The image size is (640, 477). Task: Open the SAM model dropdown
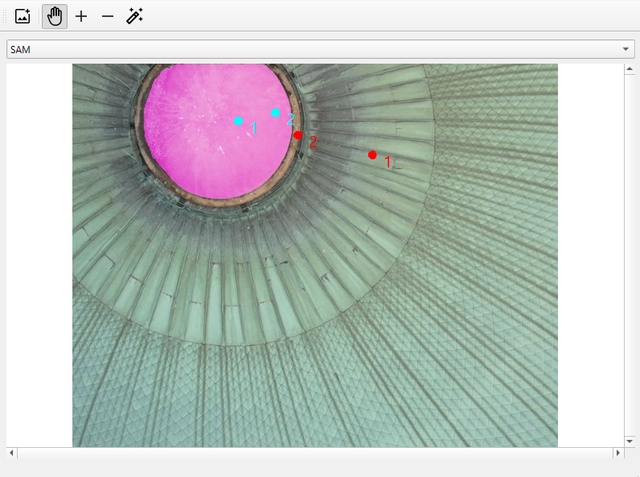click(320, 49)
